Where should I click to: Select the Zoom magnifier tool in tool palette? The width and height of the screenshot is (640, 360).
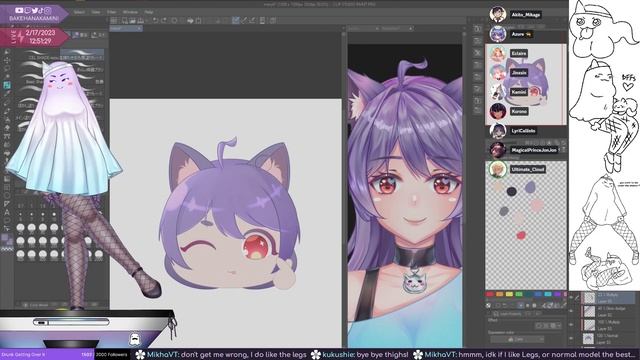pyautogui.click(x=7, y=52)
